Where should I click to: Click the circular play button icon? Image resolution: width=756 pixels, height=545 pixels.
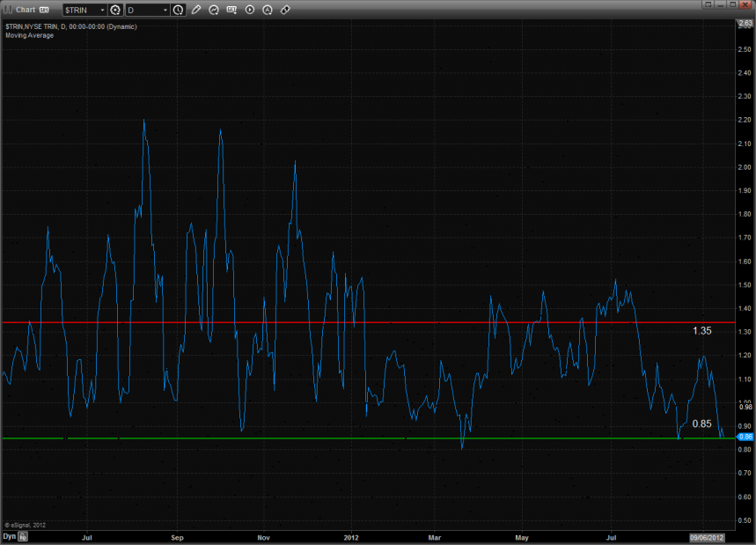tap(249, 10)
